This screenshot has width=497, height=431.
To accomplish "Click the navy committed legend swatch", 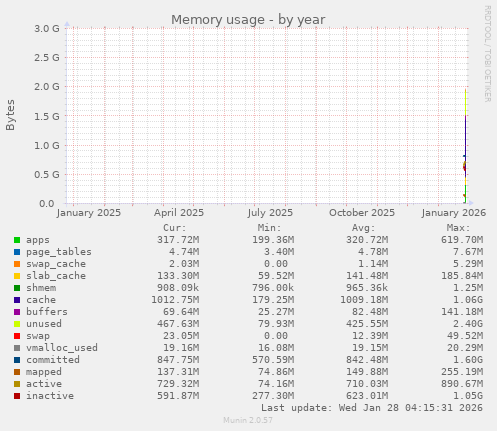I will click(x=17, y=360).
